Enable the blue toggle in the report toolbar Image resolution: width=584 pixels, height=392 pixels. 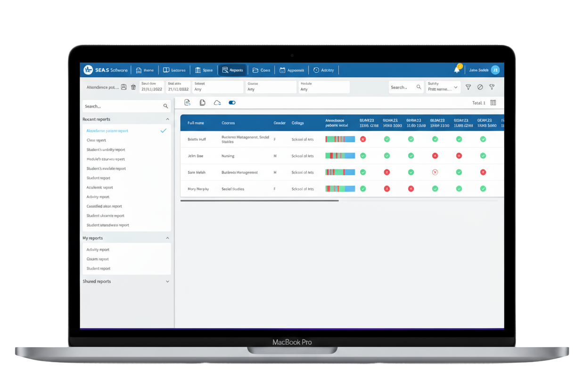click(x=231, y=102)
